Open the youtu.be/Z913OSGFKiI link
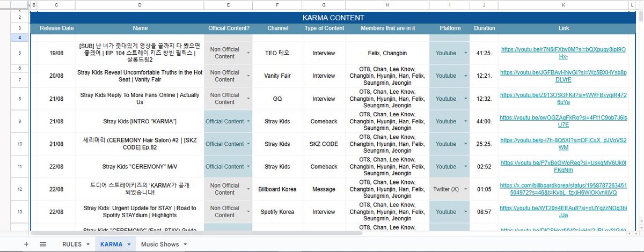 [x=563, y=99]
